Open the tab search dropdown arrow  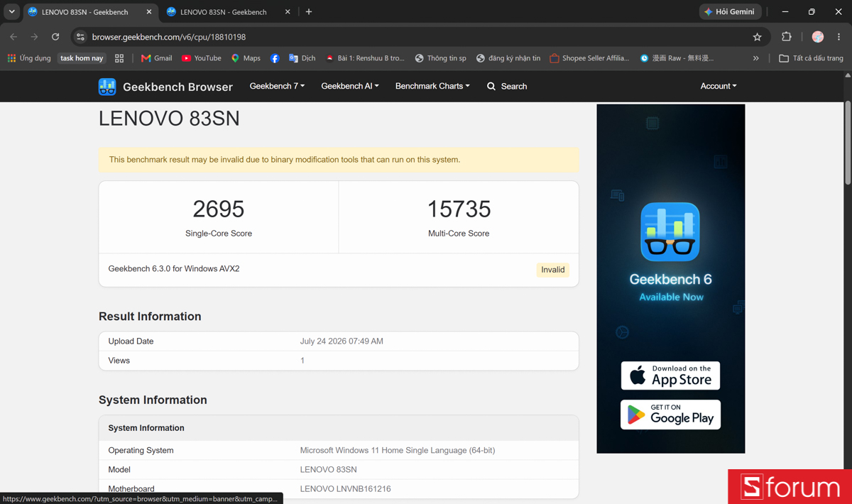coord(11,12)
